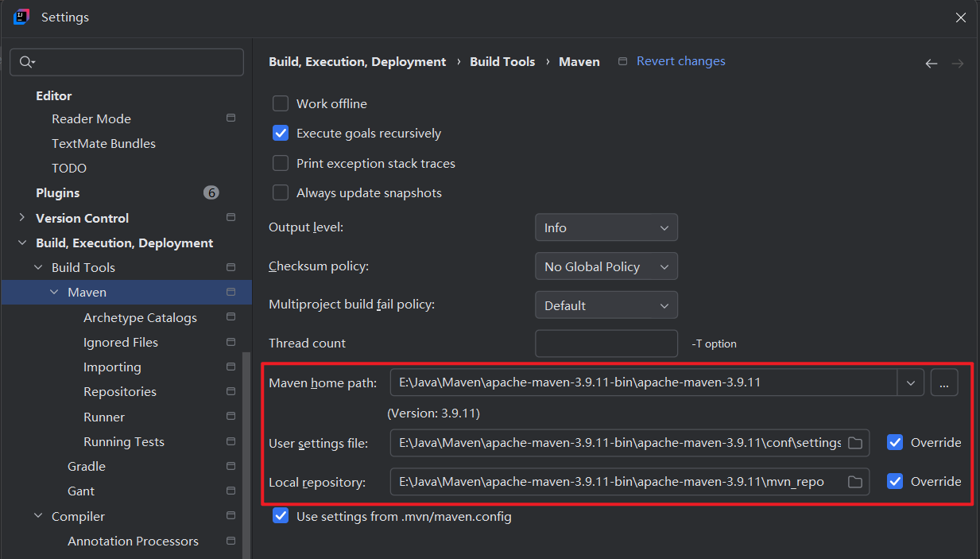Viewport: 980px width, 559px height.
Task: Navigate forward with the right arrow
Action: point(958,64)
